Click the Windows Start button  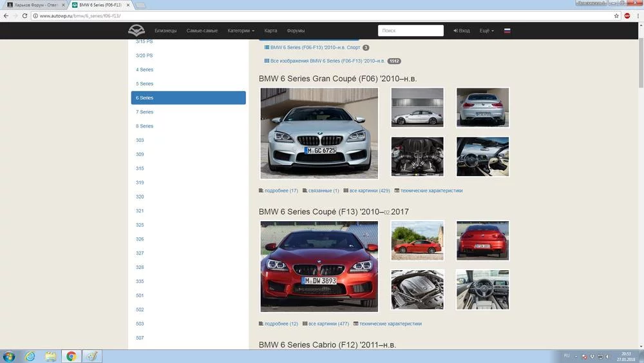click(9, 356)
